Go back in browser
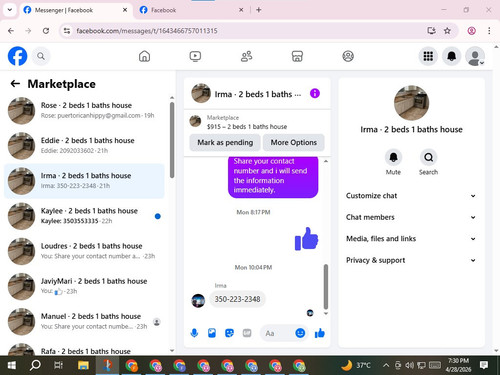The image size is (500, 375). (11, 31)
